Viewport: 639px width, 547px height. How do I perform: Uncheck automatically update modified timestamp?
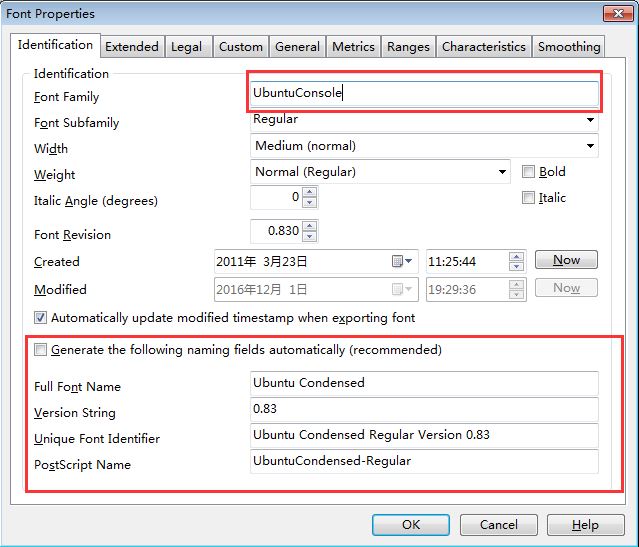tap(41, 318)
